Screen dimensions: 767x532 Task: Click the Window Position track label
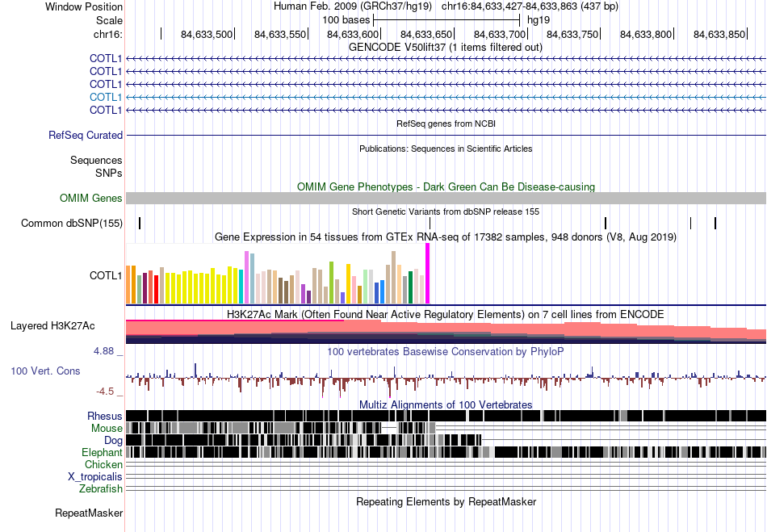coord(84,6)
